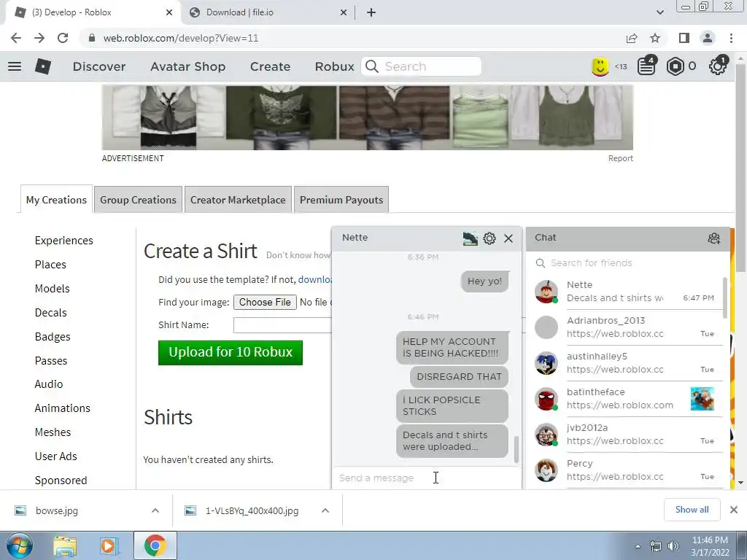Open the Chrome profile icon
Screen dimensions: 747x560
click(708, 38)
